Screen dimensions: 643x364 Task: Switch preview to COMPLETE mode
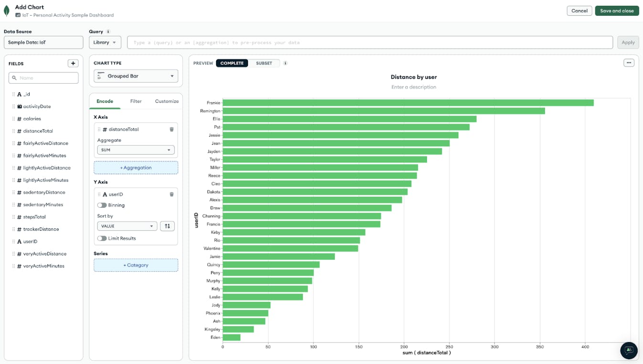[x=232, y=63]
